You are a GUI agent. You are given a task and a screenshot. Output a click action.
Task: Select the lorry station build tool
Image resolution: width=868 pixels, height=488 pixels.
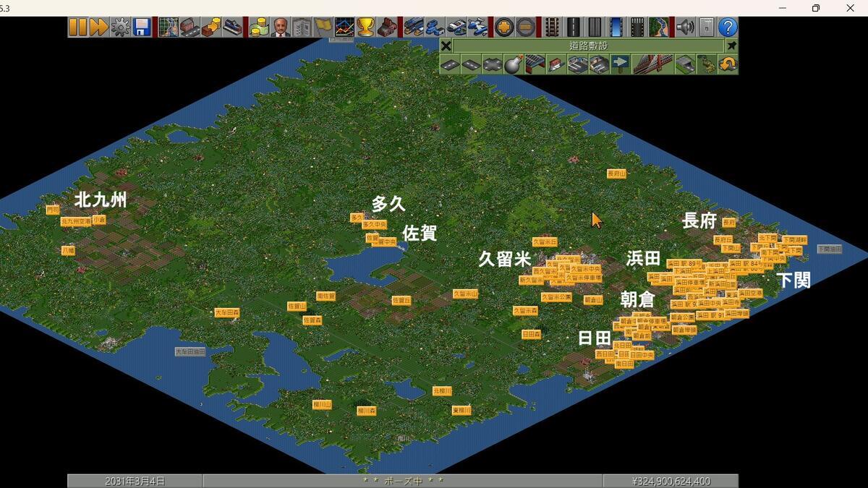pos(599,64)
